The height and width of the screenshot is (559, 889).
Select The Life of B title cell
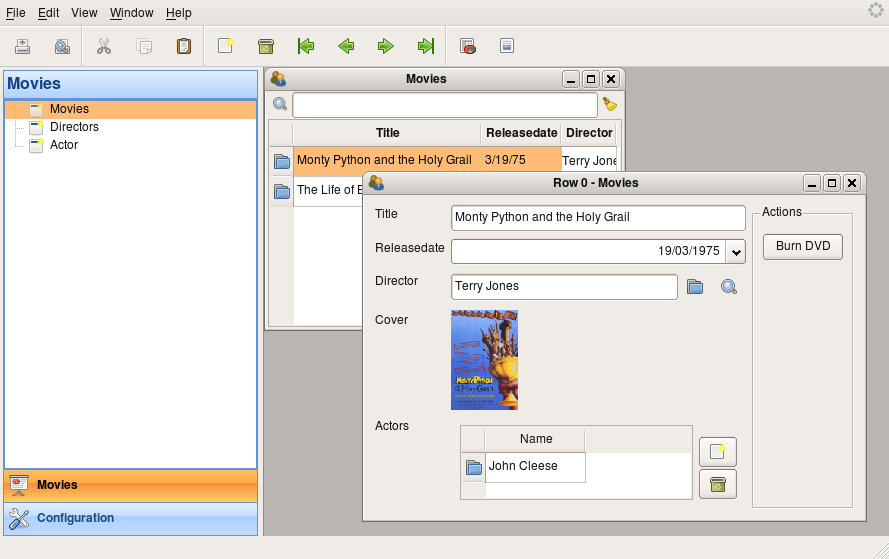pyautogui.click(x=328, y=190)
